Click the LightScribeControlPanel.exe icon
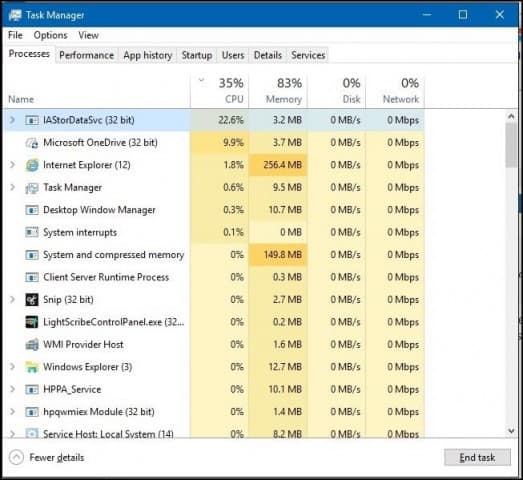 [32, 322]
